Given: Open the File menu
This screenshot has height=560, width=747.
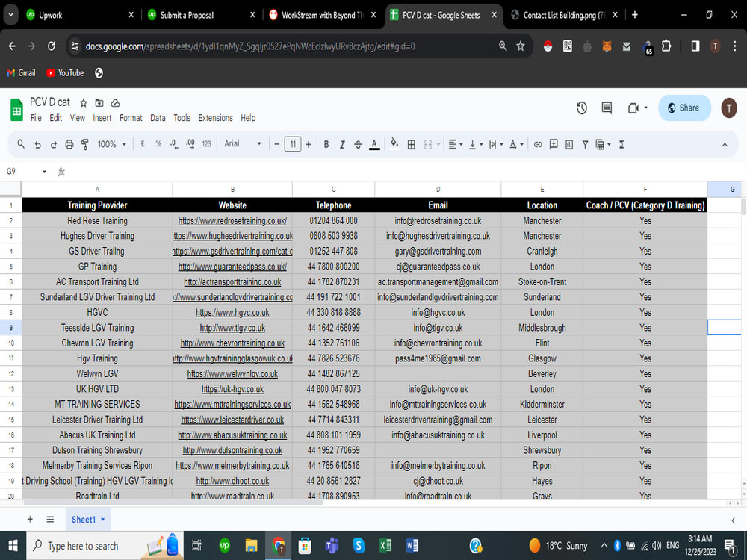Looking at the screenshot, I should pyautogui.click(x=36, y=118).
